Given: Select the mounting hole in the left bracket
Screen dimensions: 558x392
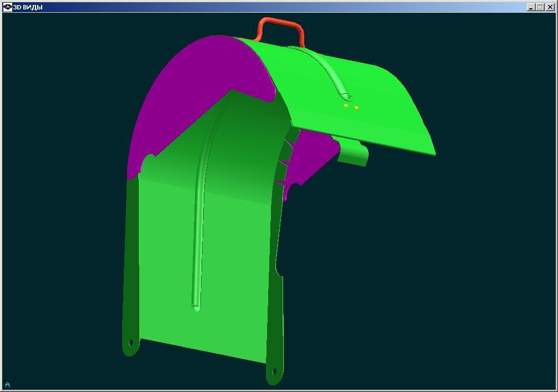Looking at the screenshot, I should point(130,343).
